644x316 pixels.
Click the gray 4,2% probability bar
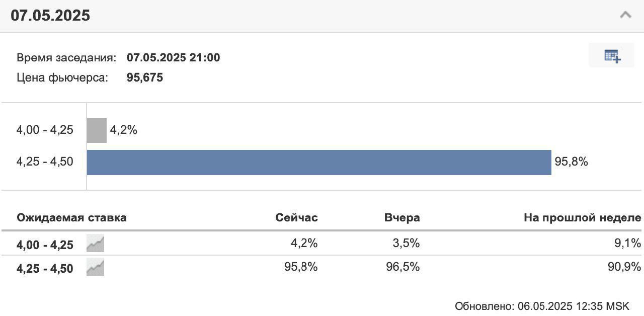coord(97,130)
